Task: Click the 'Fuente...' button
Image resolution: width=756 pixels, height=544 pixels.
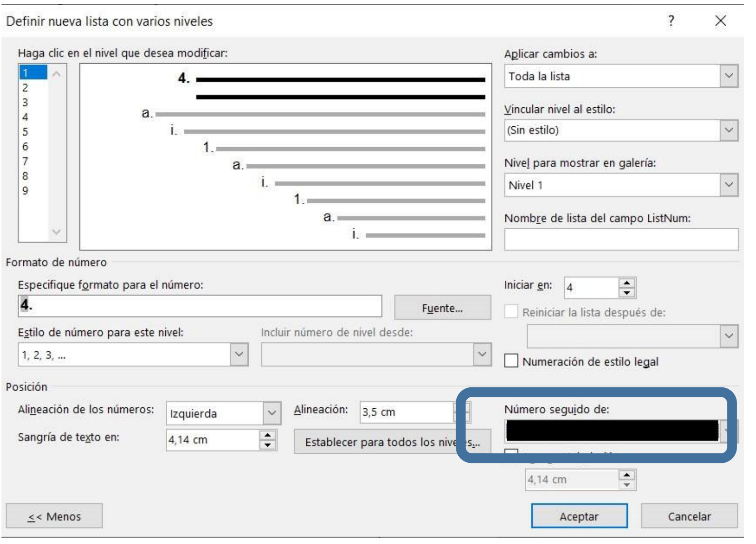Action: pos(442,308)
